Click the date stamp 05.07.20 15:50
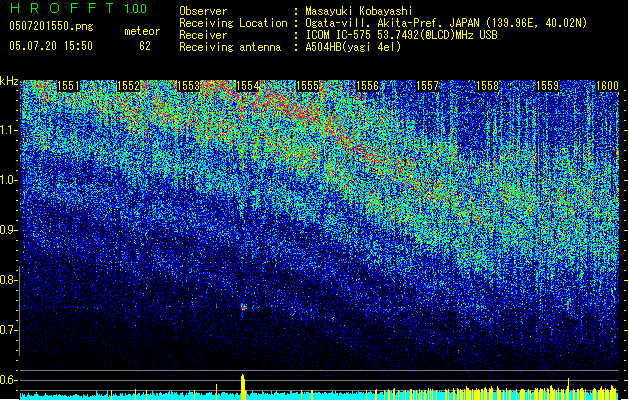Screen dimensions: 629x400 (x=51, y=46)
